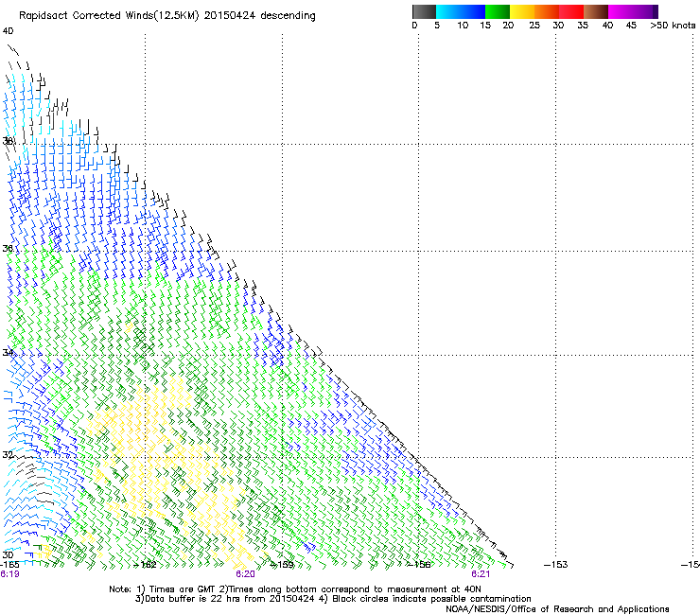Image resolution: width=700 pixels, height=615 pixels.
Task: Click the 'Data buffer is 22 hrs' note line
Action: point(333,599)
